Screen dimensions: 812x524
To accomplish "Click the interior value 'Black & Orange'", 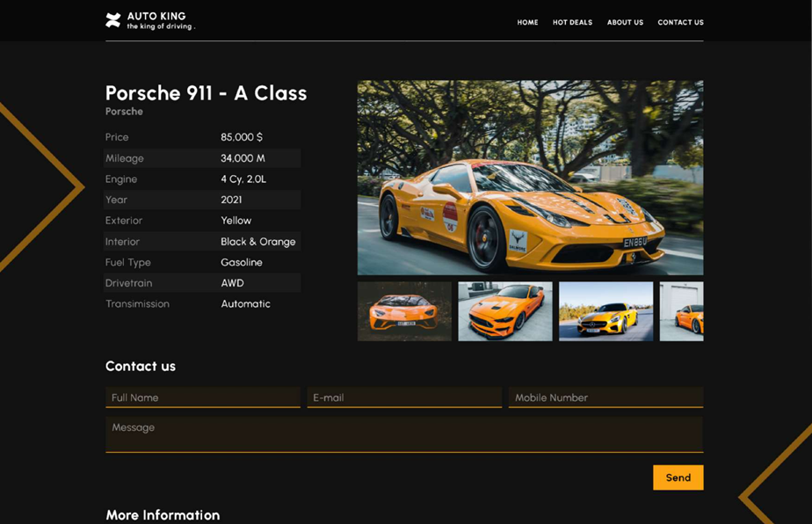I will [x=257, y=242].
